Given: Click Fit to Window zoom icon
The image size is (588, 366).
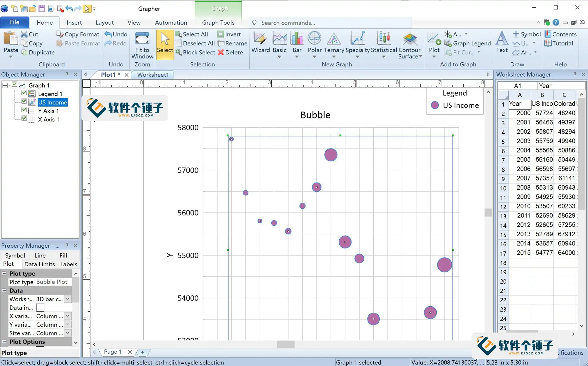Looking at the screenshot, I should [x=142, y=39].
